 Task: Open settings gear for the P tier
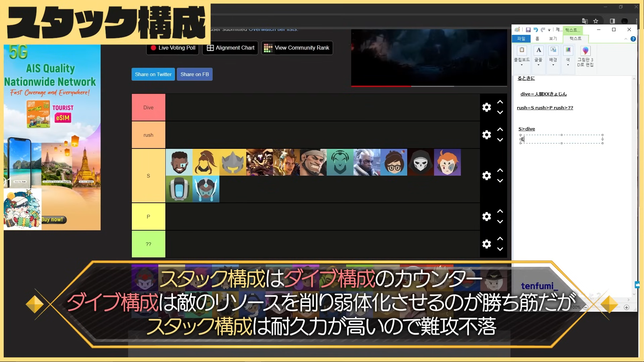[487, 217]
